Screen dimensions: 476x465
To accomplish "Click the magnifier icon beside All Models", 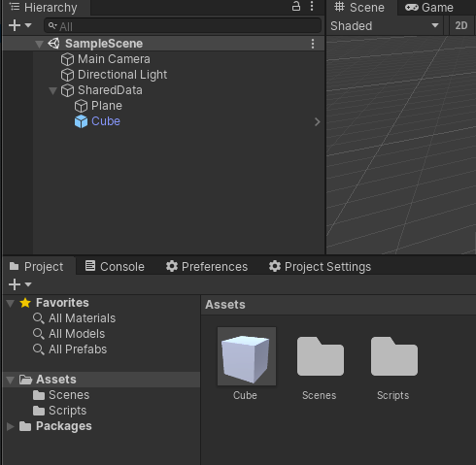I will (x=39, y=334).
